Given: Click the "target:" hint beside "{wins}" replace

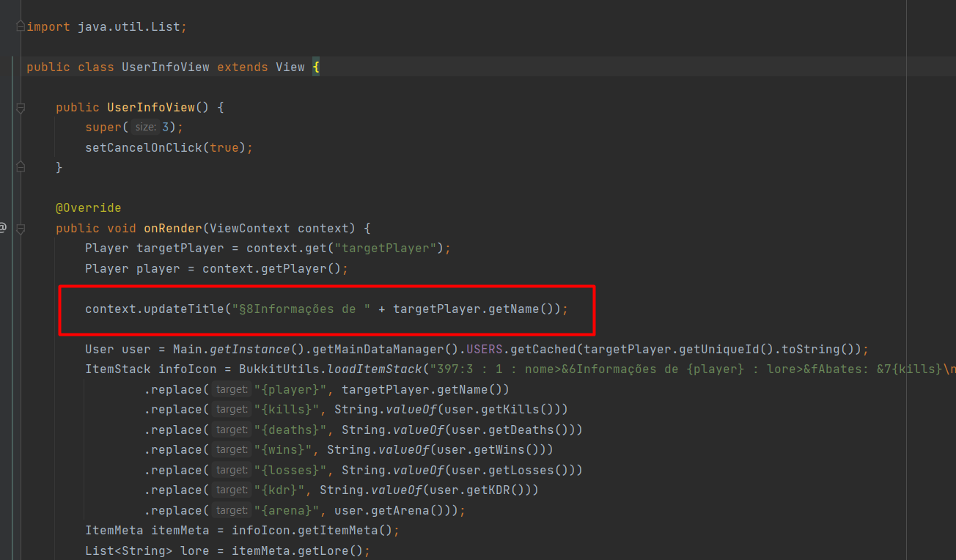Looking at the screenshot, I should [231, 449].
